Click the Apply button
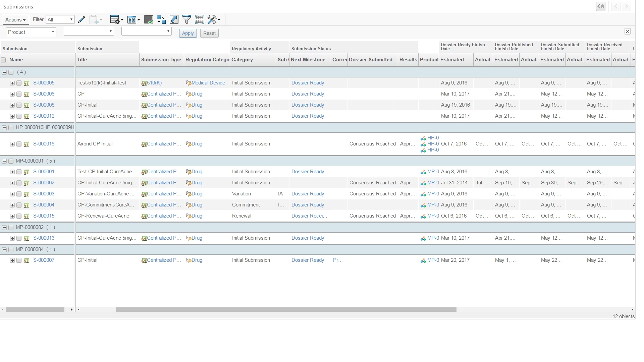This screenshot has width=644, height=362. coord(188,33)
